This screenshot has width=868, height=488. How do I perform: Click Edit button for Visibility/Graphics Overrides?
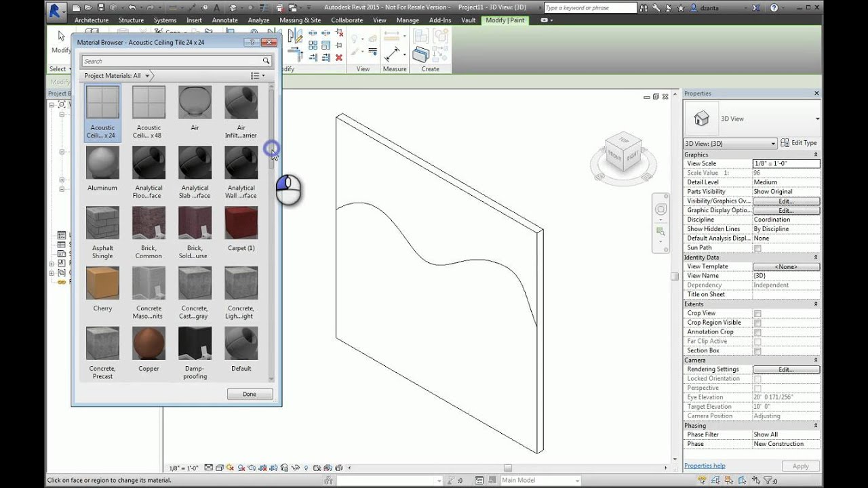coord(786,201)
